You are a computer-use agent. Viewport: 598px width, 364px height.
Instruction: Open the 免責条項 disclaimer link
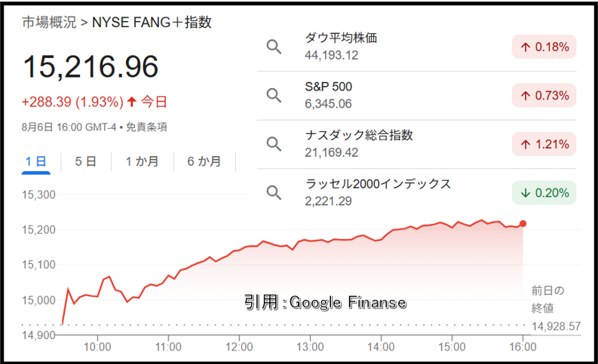[146, 127]
